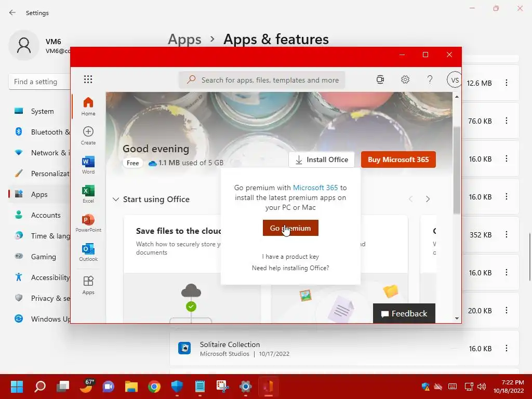Click the Install Office button
The width and height of the screenshot is (532, 399).
(x=322, y=159)
